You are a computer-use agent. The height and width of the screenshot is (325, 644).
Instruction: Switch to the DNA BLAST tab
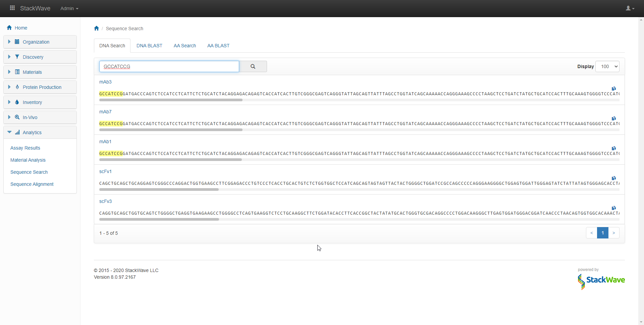(x=149, y=46)
